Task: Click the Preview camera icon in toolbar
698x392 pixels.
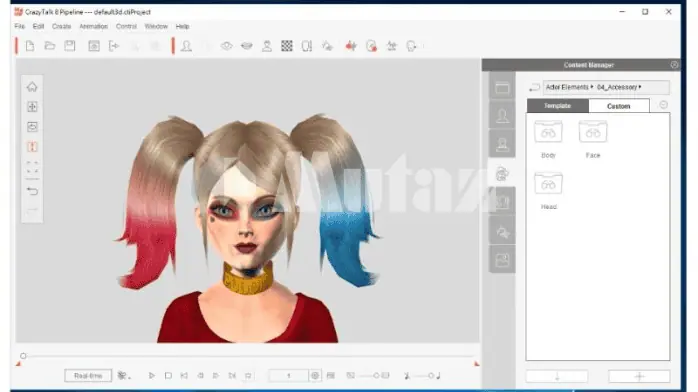Action: point(94,46)
